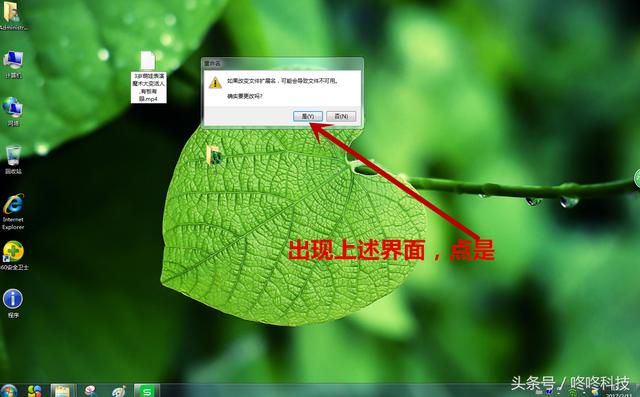Select the Network desktop icon

pyautogui.click(x=13, y=111)
